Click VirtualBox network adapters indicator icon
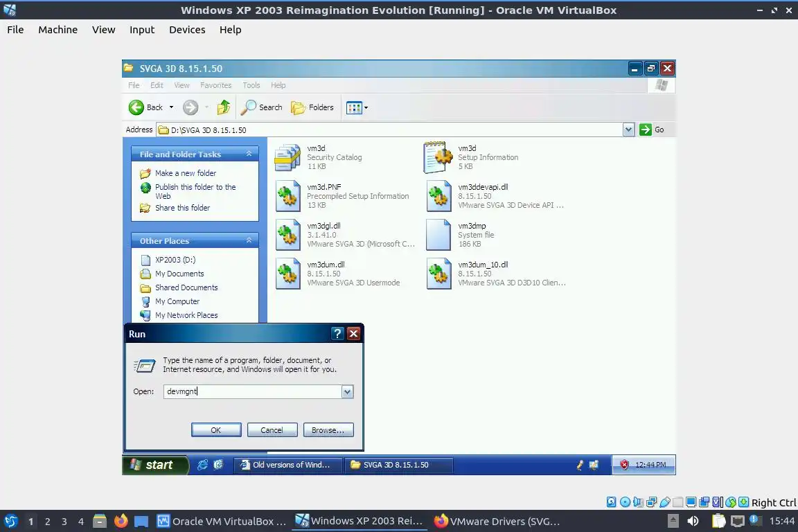798x532 pixels. (x=651, y=502)
